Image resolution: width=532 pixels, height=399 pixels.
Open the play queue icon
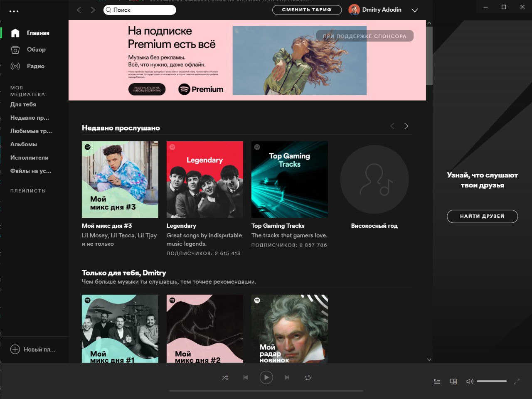(x=437, y=382)
